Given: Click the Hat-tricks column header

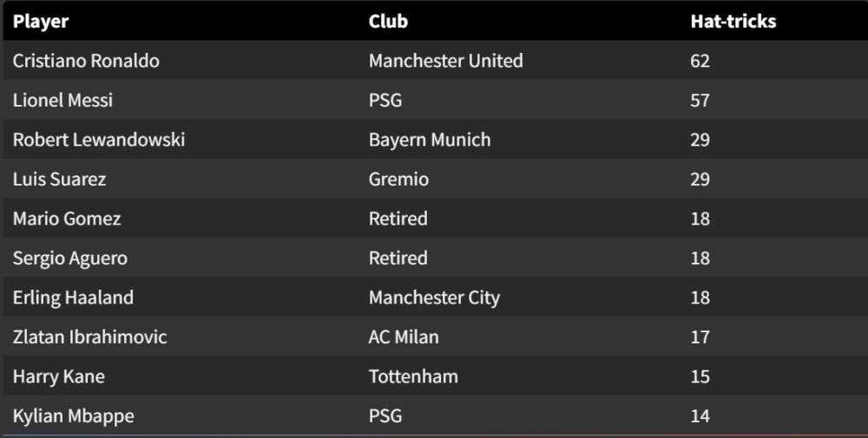Looking at the screenshot, I should click(x=733, y=22).
